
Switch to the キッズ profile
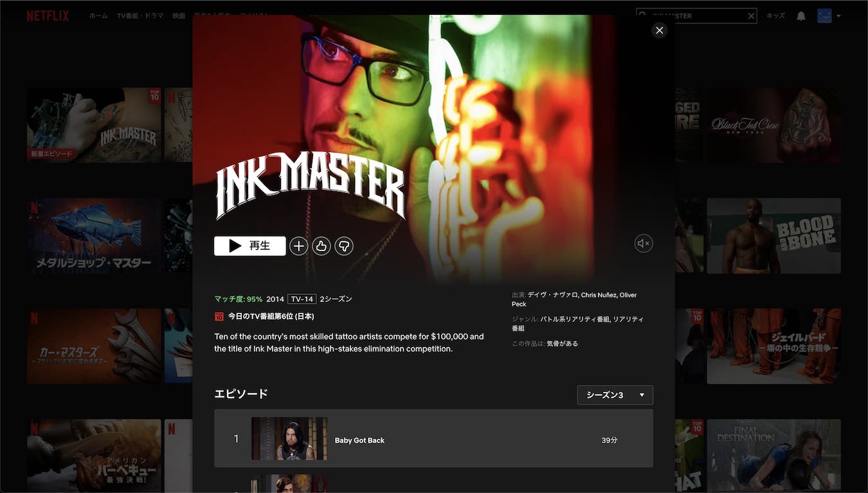[775, 15]
